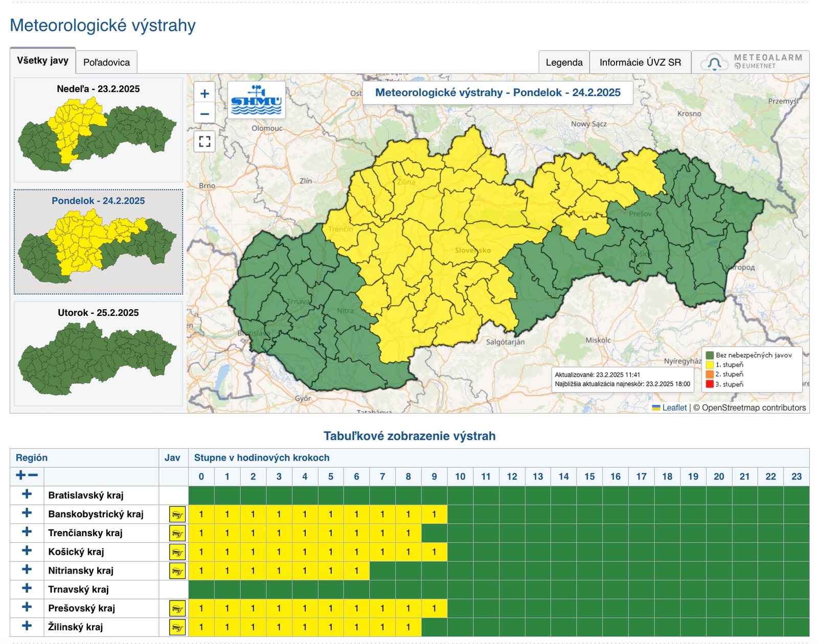This screenshot has width=818, height=644.
Task: Expand the Bratislavský kraj row
Action: pos(27,494)
